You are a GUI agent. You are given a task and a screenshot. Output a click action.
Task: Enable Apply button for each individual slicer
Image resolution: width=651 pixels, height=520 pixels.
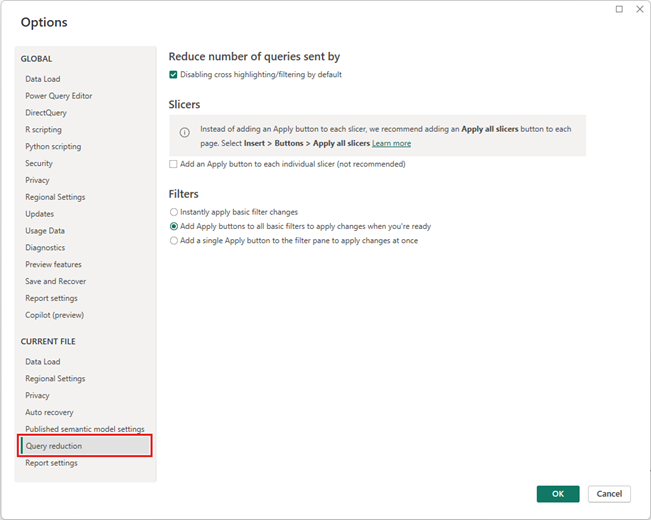pos(174,164)
